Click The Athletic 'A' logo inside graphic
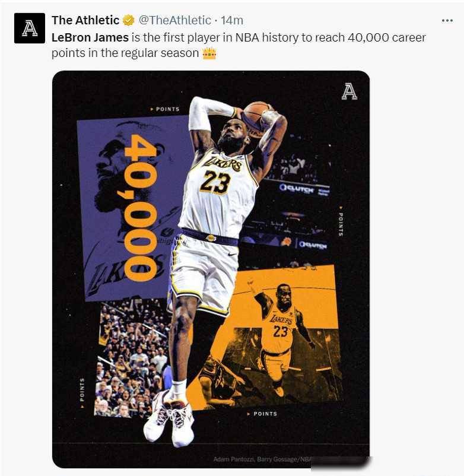Image resolution: width=464 pixels, height=476 pixels. pos(349,92)
